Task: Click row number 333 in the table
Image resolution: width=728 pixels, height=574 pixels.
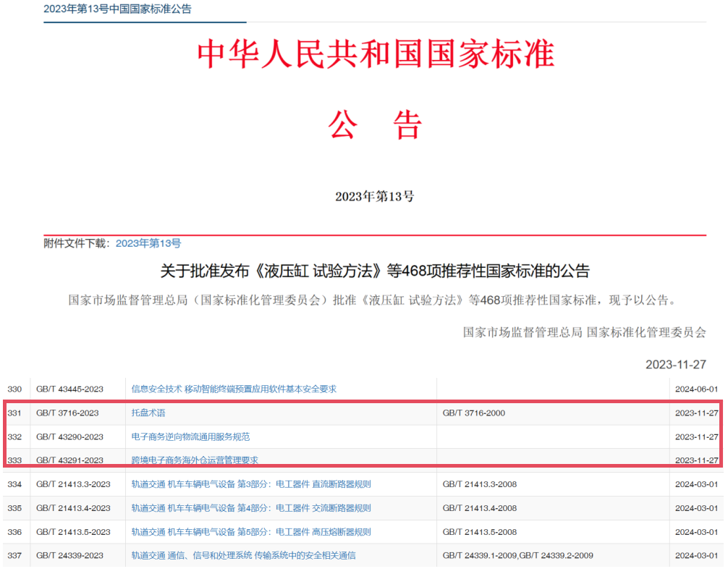Action: click(x=14, y=460)
